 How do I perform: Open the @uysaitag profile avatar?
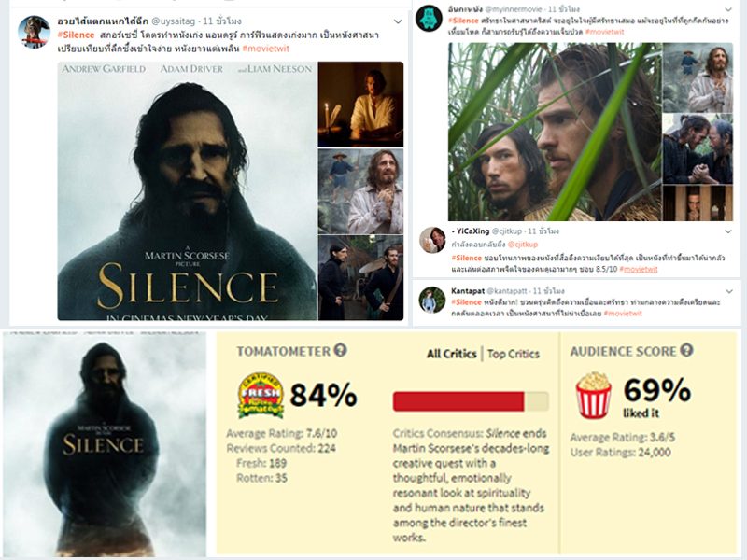[35, 32]
